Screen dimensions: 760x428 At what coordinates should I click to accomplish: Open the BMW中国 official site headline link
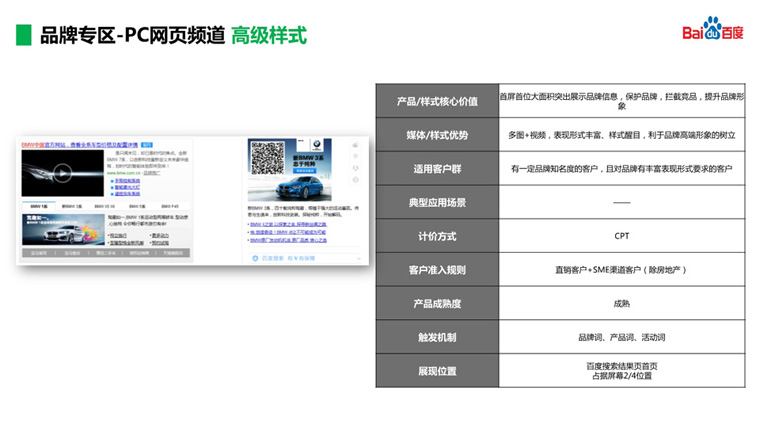[x=80, y=144]
